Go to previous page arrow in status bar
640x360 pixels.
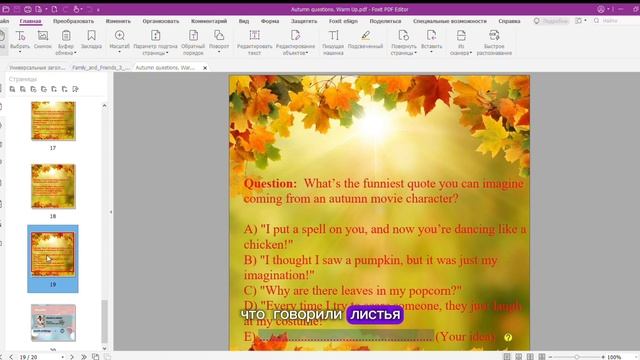[x=11, y=357]
